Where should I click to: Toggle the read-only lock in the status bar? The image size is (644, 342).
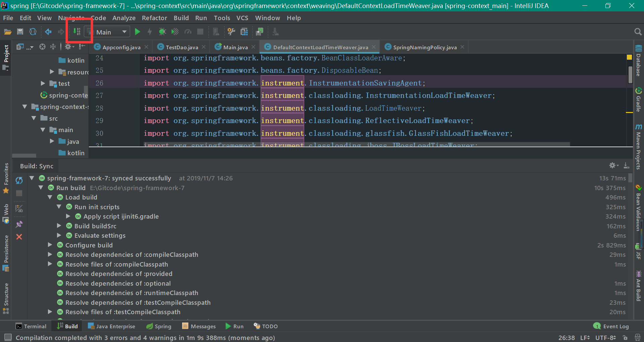click(x=625, y=338)
